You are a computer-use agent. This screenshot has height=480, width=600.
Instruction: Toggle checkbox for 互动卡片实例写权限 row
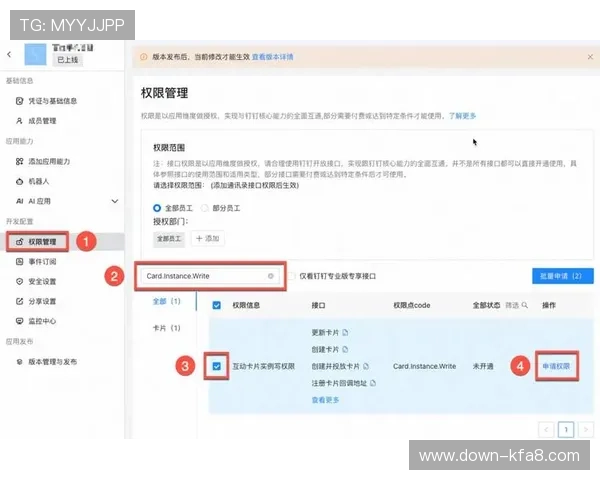(217, 366)
